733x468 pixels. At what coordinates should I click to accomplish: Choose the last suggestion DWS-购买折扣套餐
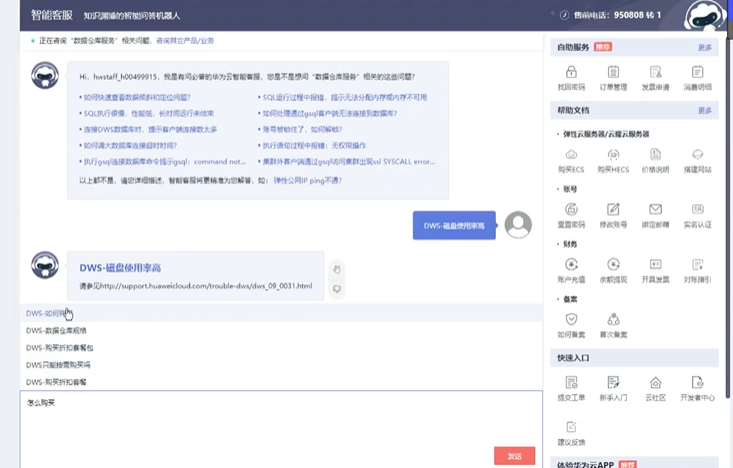click(x=281, y=382)
